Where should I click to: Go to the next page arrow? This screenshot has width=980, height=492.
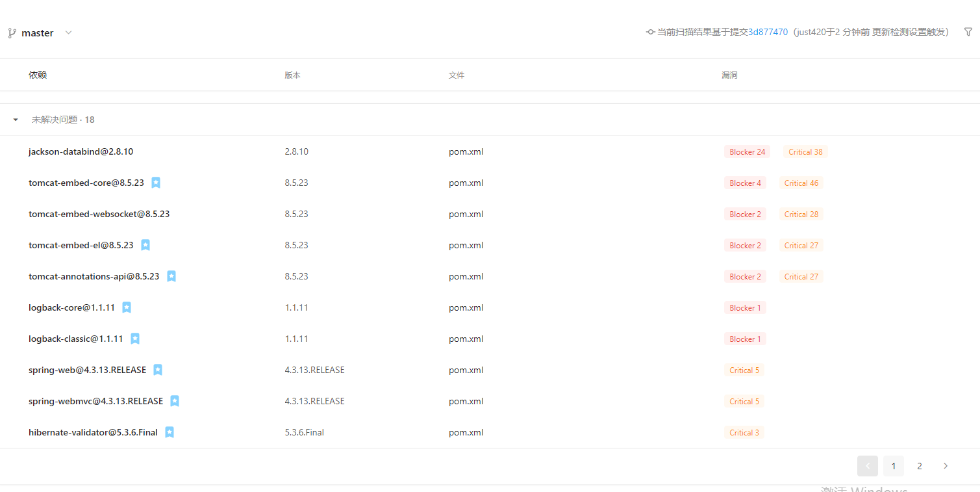pyautogui.click(x=946, y=466)
